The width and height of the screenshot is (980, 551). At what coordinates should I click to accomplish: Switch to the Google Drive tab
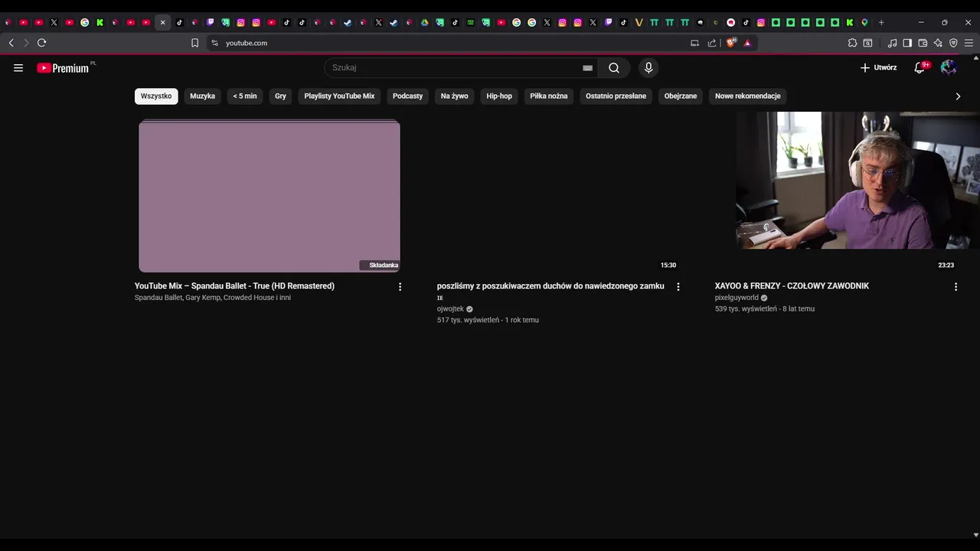click(x=424, y=22)
